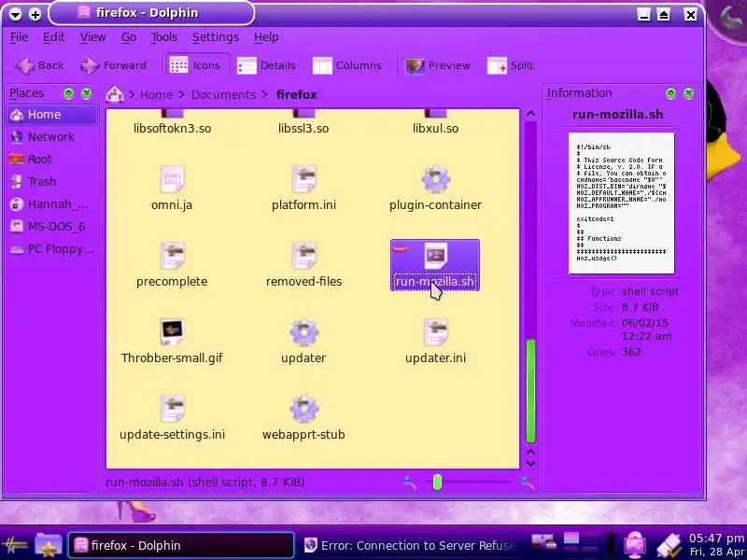747x560 pixels.
Task: Select Root in the Places panel
Action: 52,160
